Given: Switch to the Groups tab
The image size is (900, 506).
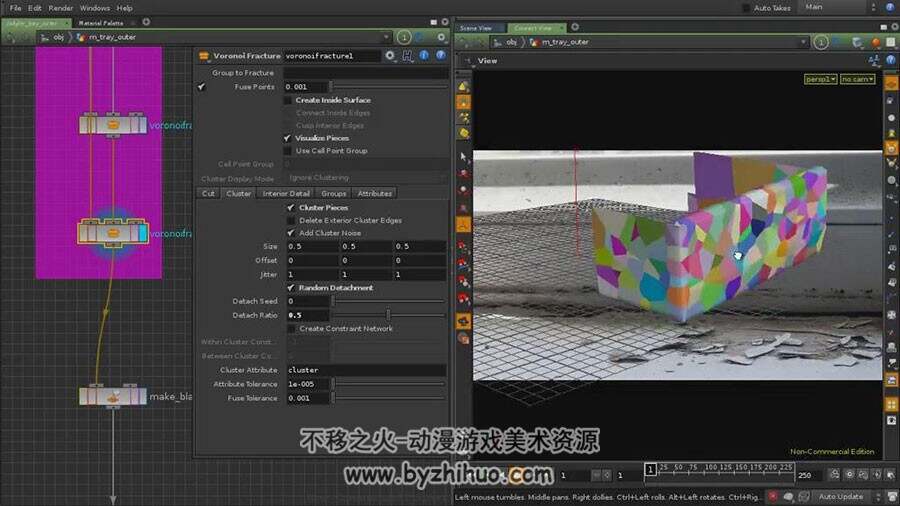Looking at the screenshot, I should point(333,193).
